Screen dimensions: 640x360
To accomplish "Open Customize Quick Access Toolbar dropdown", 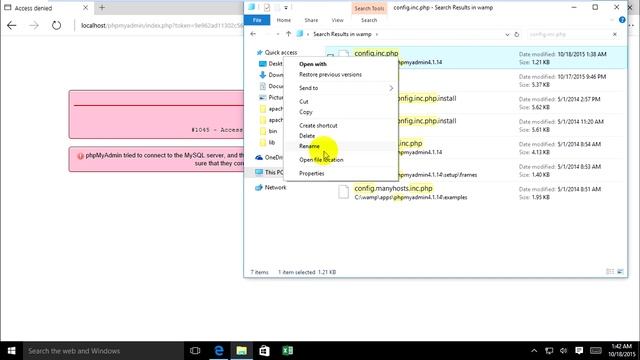I will coord(286,8).
